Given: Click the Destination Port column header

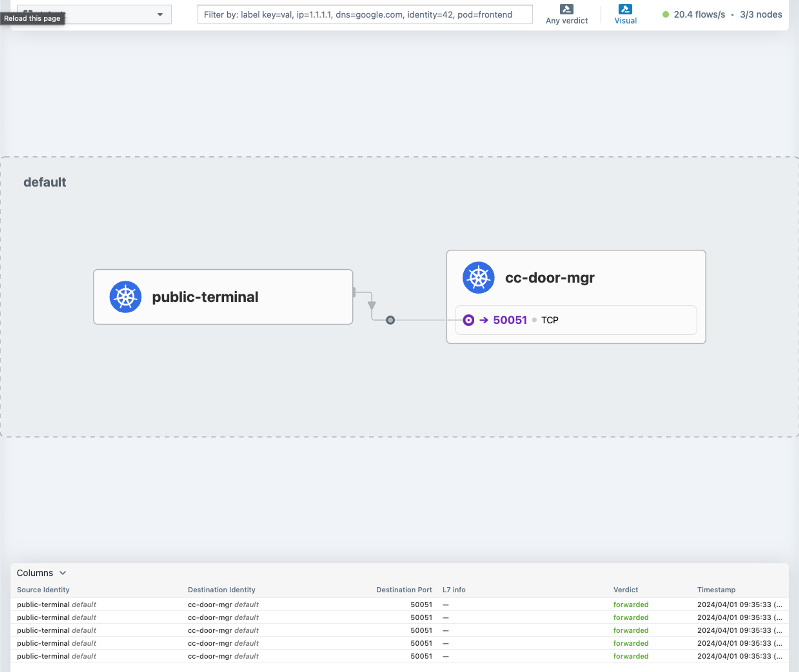Looking at the screenshot, I should click(404, 590).
